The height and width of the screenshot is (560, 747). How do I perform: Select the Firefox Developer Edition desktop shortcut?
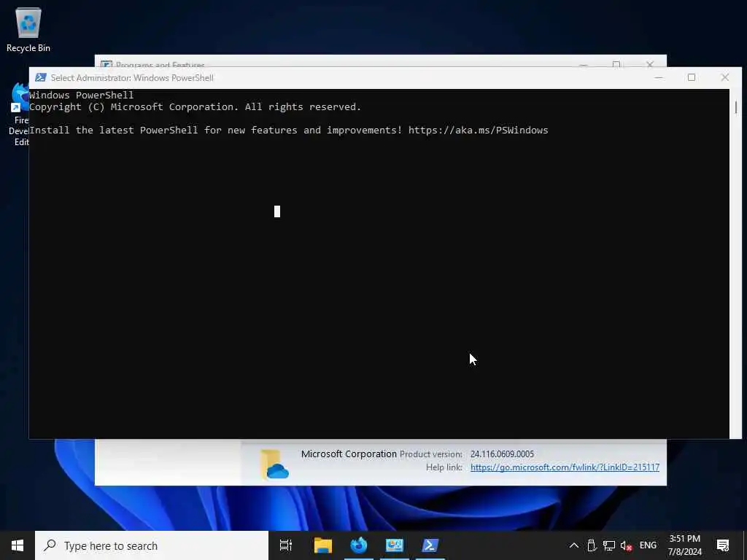(19, 114)
